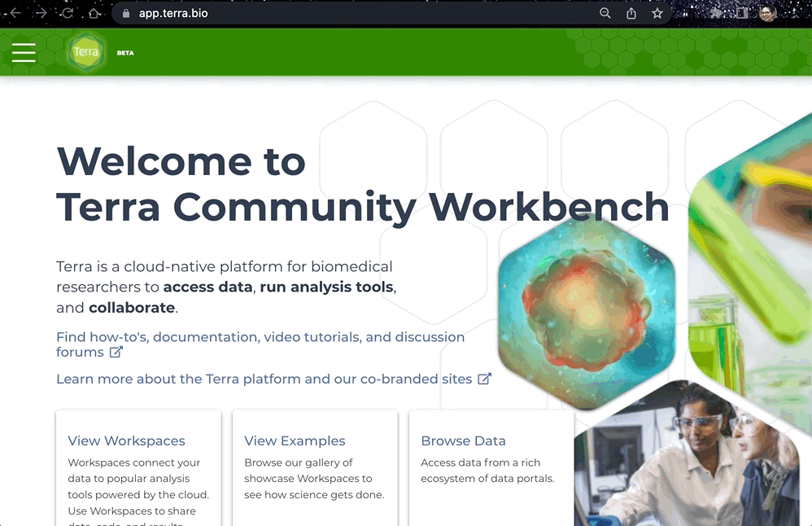Open the hamburger navigation menu
This screenshot has width=812, height=526.
tap(24, 52)
